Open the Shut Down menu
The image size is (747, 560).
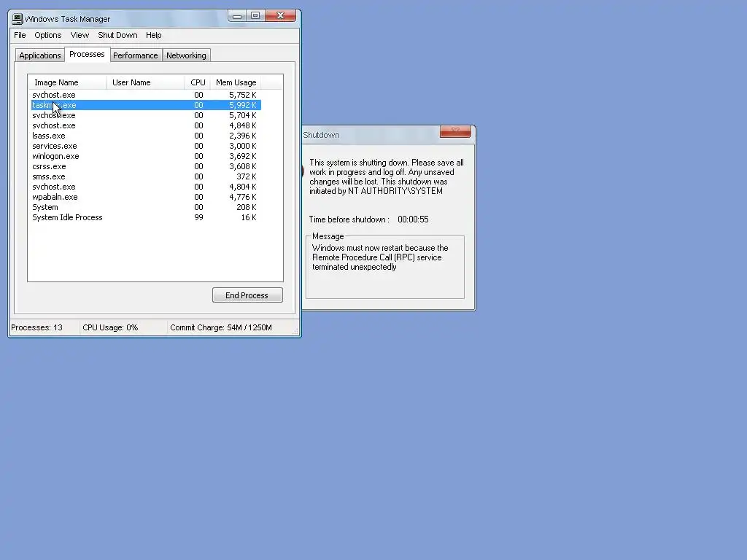tap(117, 35)
